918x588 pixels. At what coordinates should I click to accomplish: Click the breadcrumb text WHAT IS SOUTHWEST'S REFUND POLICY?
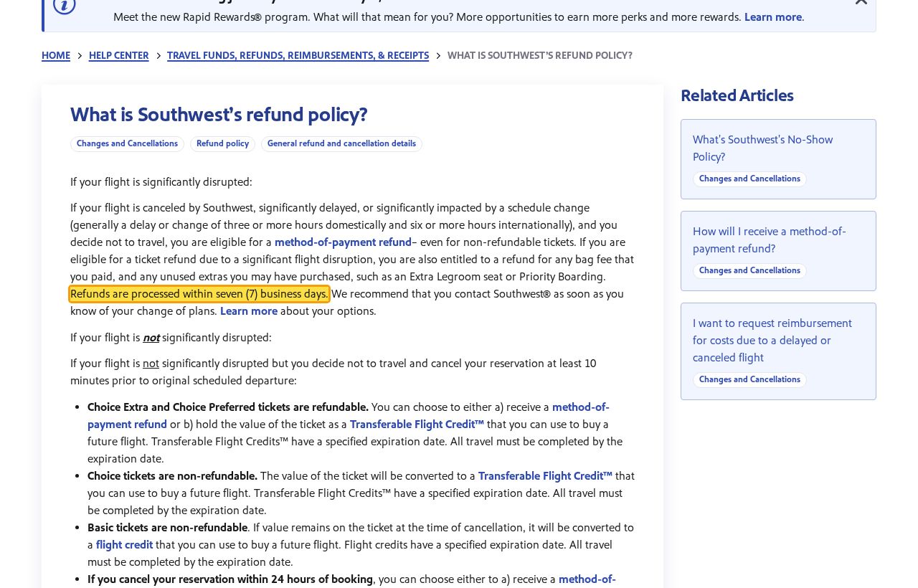(x=540, y=56)
